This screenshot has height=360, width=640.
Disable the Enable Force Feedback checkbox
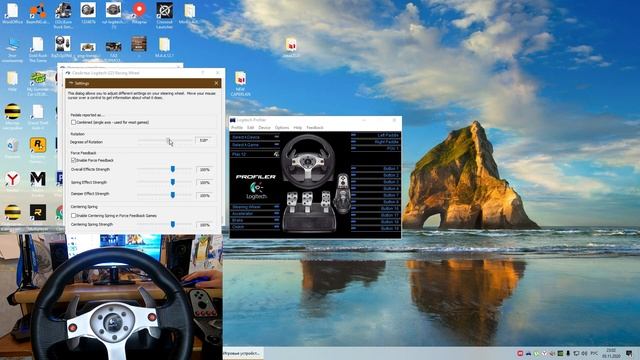[73, 160]
